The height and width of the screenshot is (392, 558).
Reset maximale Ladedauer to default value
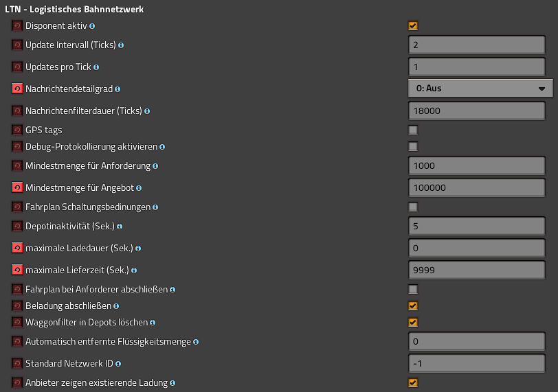click(16, 248)
